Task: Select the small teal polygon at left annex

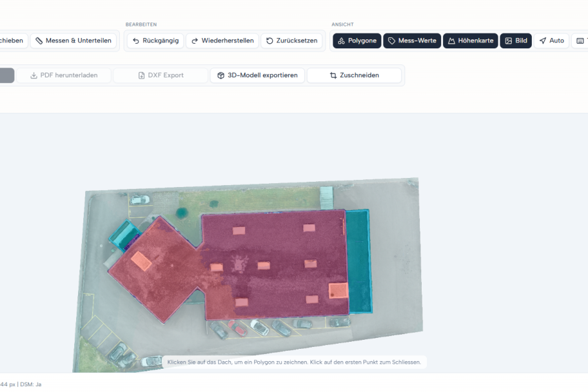Action: pyautogui.click(x=124, y=235)
